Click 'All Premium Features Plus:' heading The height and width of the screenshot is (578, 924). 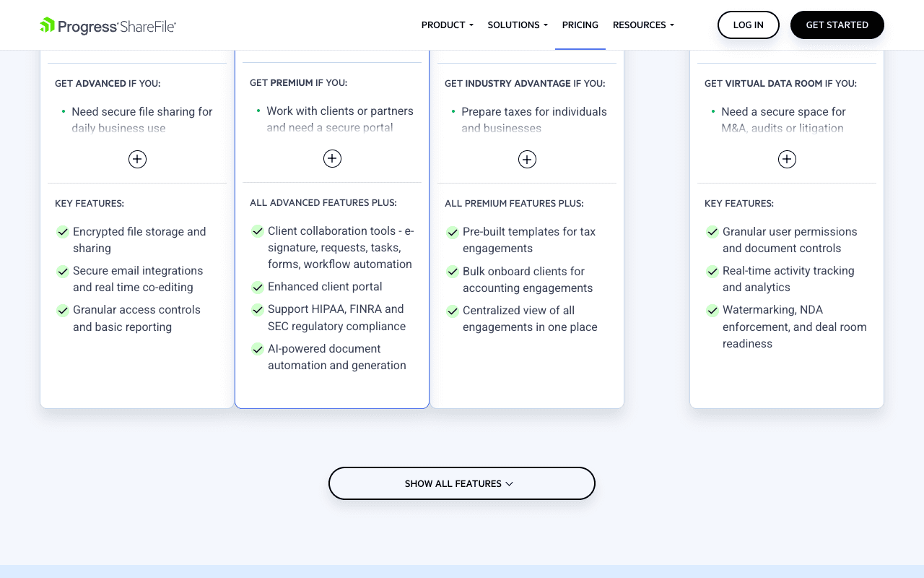[514, 203]
